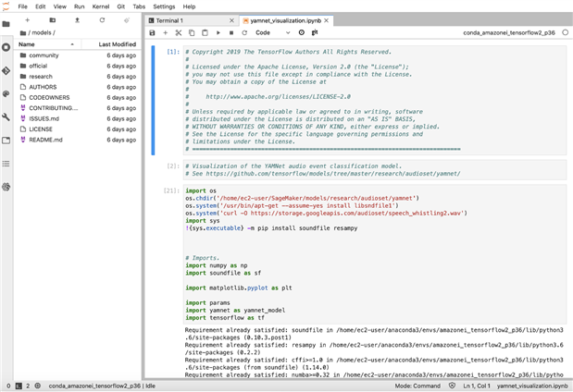The height and width of the screenshot is (392, 573).
Task: Select the CODEOWNERS file
Action: (78, 98)
